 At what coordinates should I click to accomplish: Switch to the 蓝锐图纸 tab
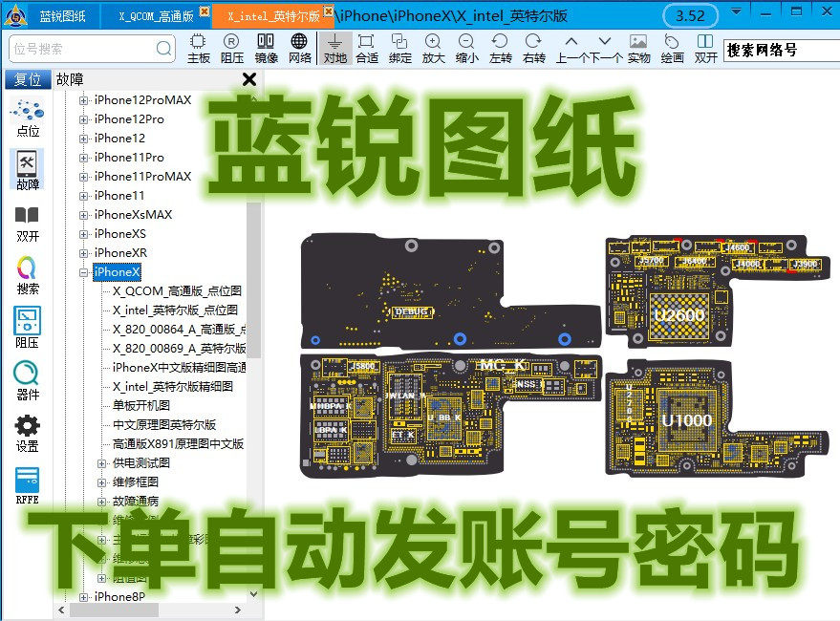pyautogui.click(x=63, y=16)
